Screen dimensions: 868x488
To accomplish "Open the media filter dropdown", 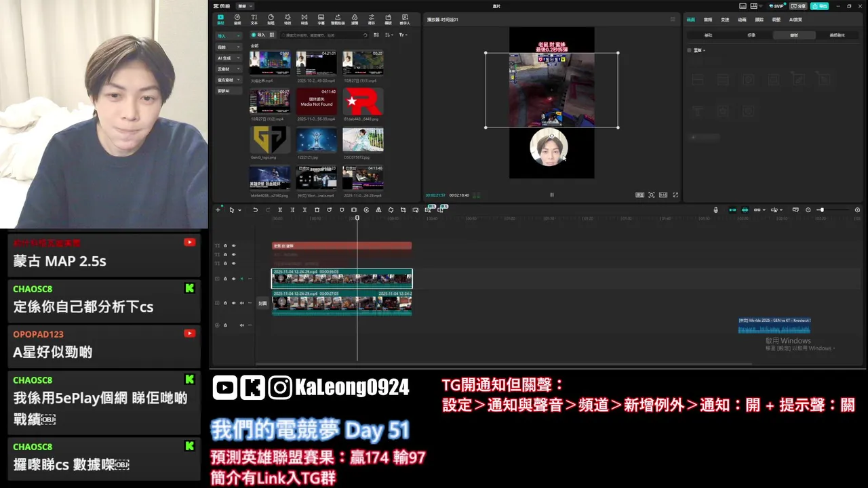I will (x=403, y=35).
